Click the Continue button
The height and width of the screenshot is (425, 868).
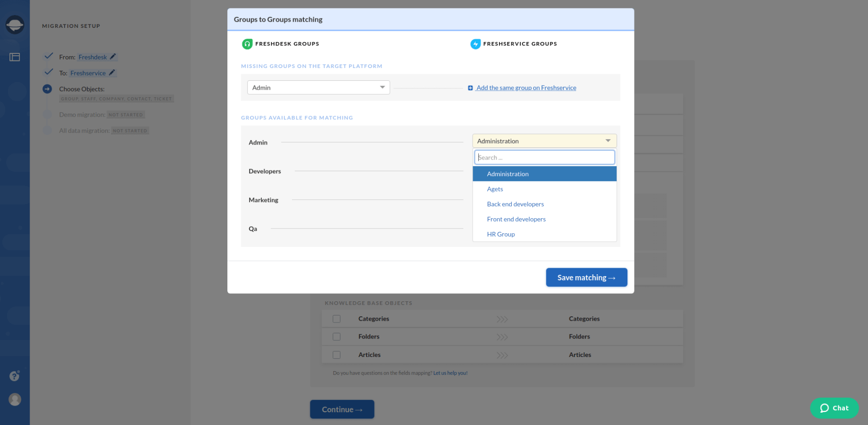tap(342, 409)
